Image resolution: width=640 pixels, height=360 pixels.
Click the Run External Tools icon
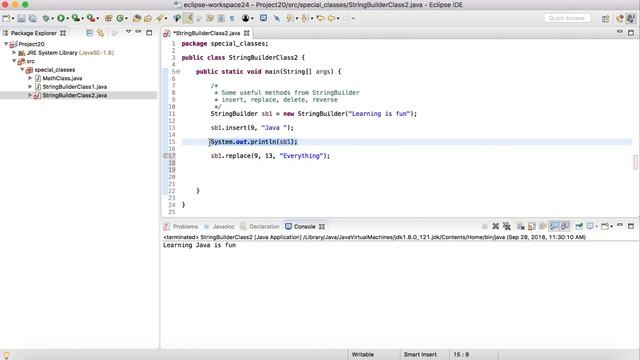pyautogui.click(x=91, y=18)
